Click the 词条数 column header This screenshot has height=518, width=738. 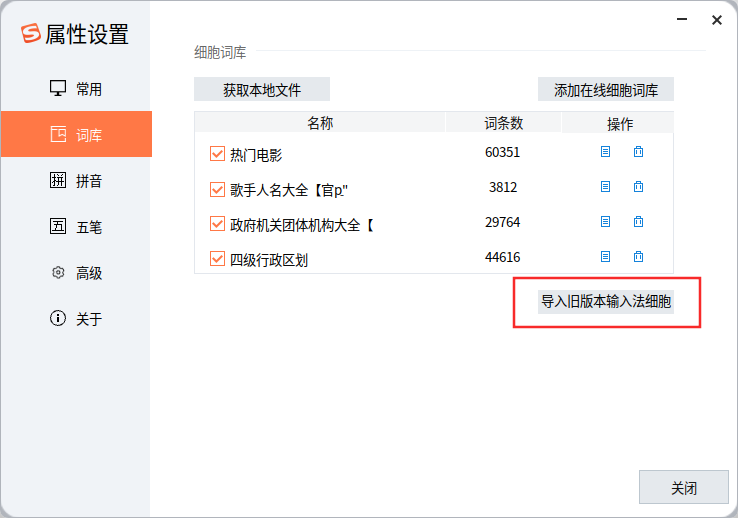(x=503, y=123)
